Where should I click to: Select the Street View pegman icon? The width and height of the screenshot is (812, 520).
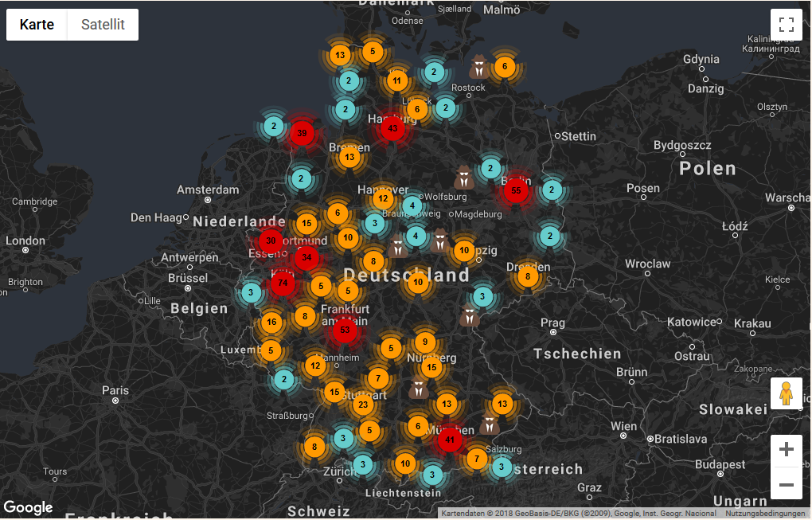pos(786,394)
